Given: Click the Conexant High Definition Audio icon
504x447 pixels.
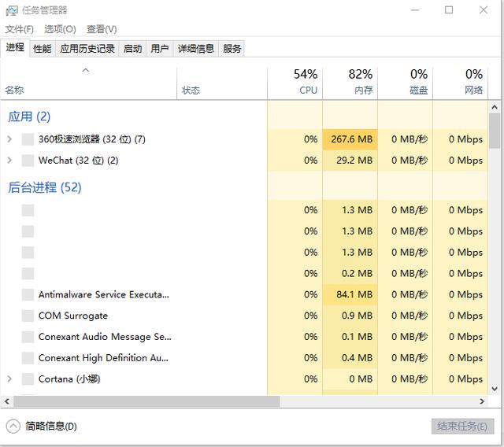Looking at the screenshot, I should pos(28,358).
